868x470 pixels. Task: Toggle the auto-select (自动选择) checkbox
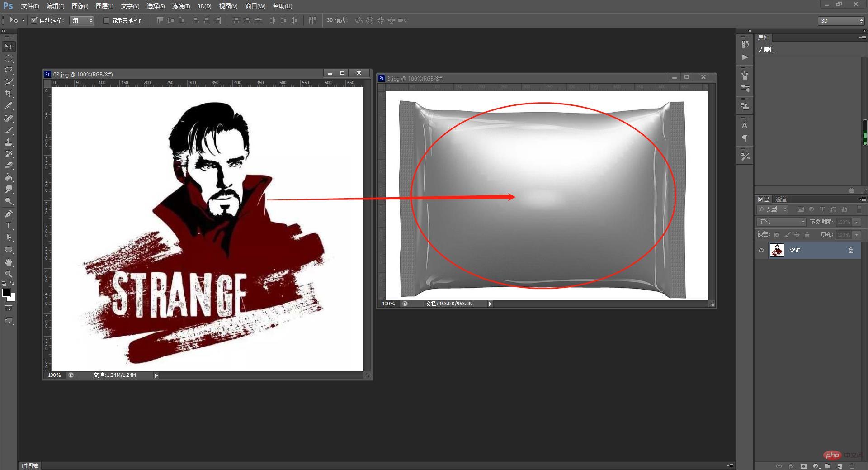[x=34, y=20]
